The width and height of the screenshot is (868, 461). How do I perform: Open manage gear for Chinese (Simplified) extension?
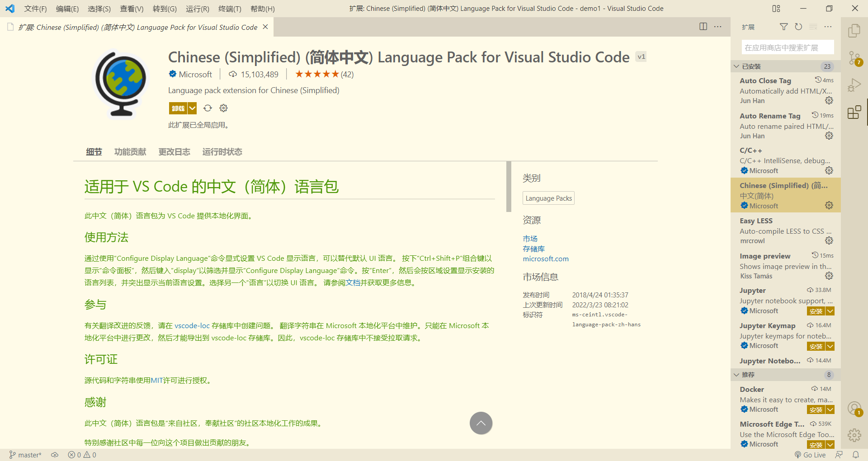click(x=829, y=205)
